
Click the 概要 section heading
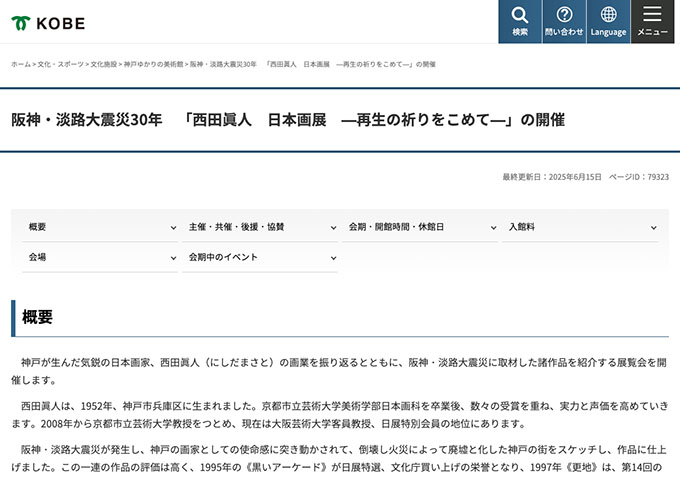tap(37, 317)
